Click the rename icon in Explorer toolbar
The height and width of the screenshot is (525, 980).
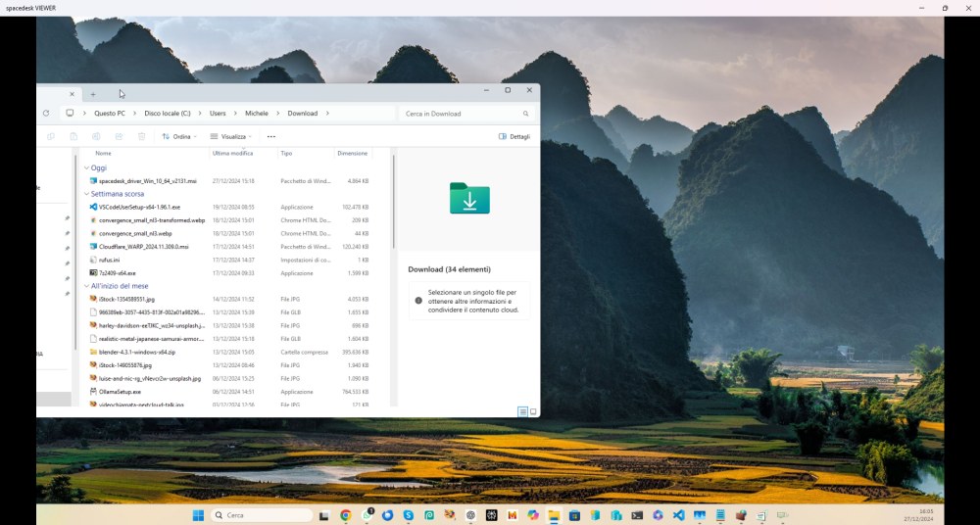coord(96,137)
